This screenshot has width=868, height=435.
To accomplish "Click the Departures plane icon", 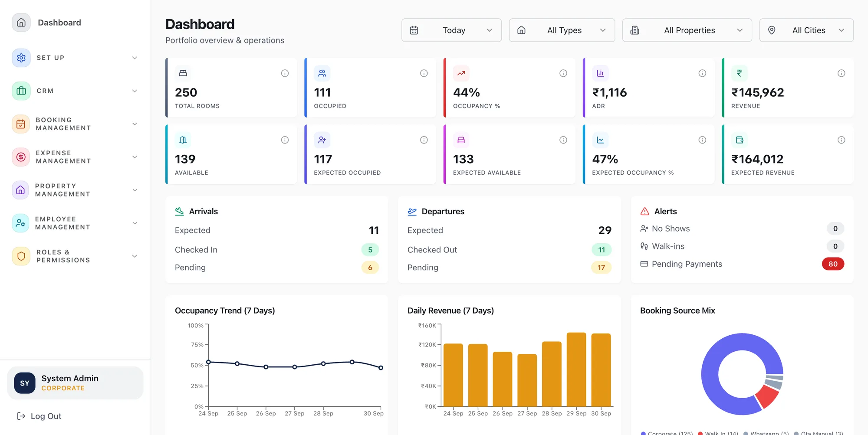I will 412,211.
